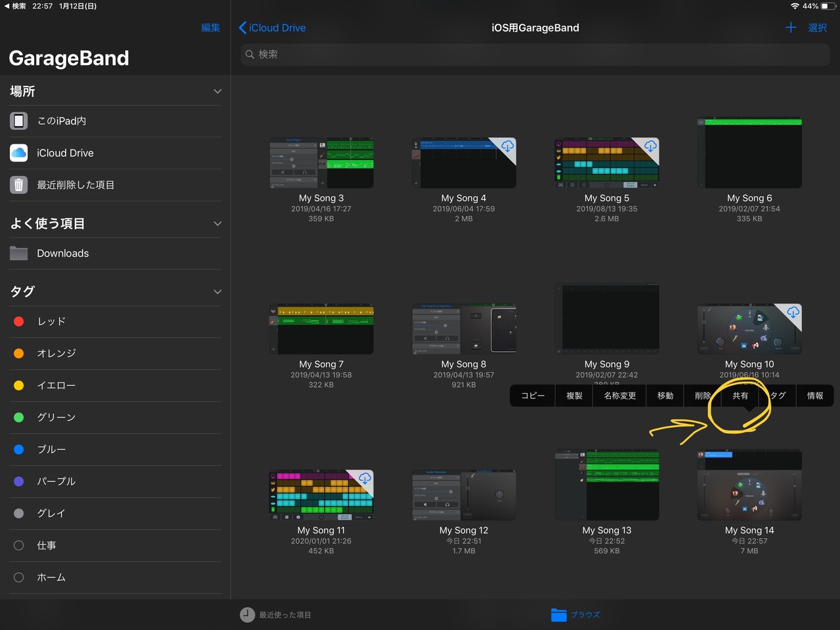Focus the 検索 search field
The image size is (840, 630).
(x=535, y=54)
